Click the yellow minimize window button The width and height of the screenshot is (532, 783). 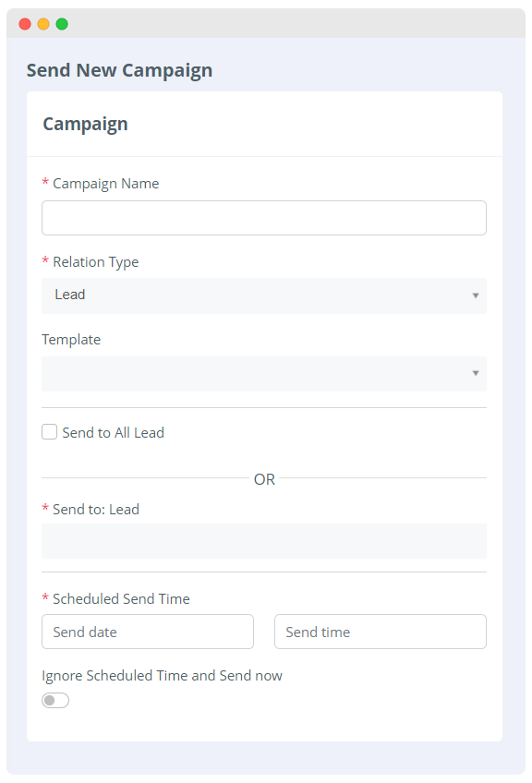tap(43, 24)
